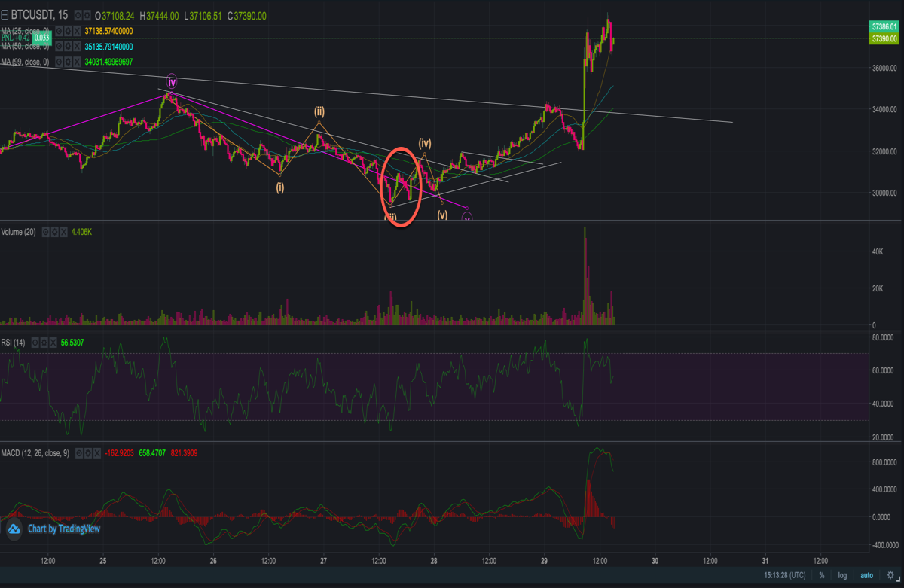This screenshot has height=588, width=904.
Task: Remove the MA 50 indicator
Action: point(77,46)
